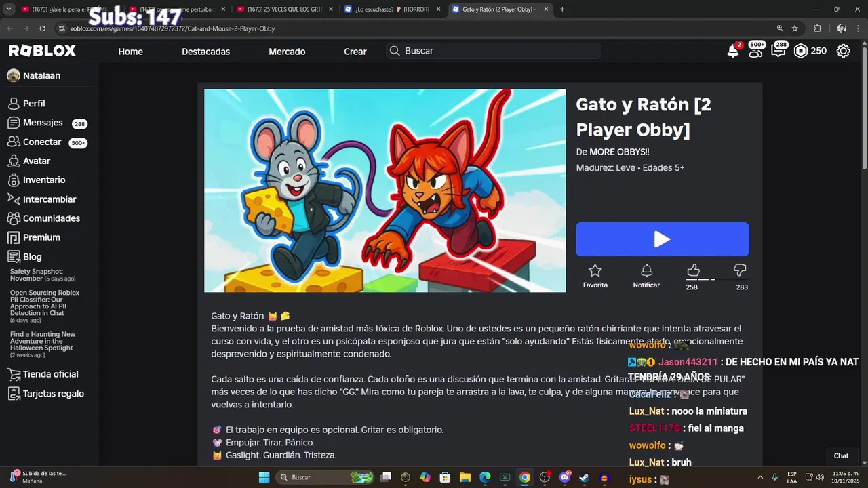Click the Roblox Buscar search field

pyautogui.click(x=494, y=51)
